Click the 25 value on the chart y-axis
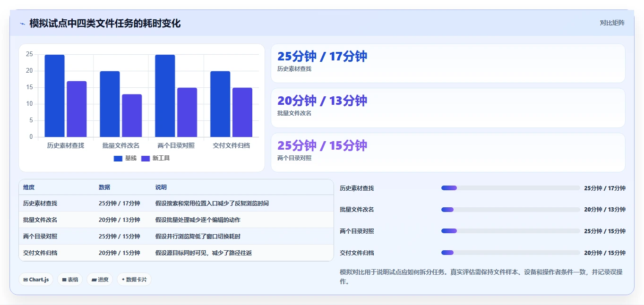Screen dimensions: 644x305 pos(29,54)
